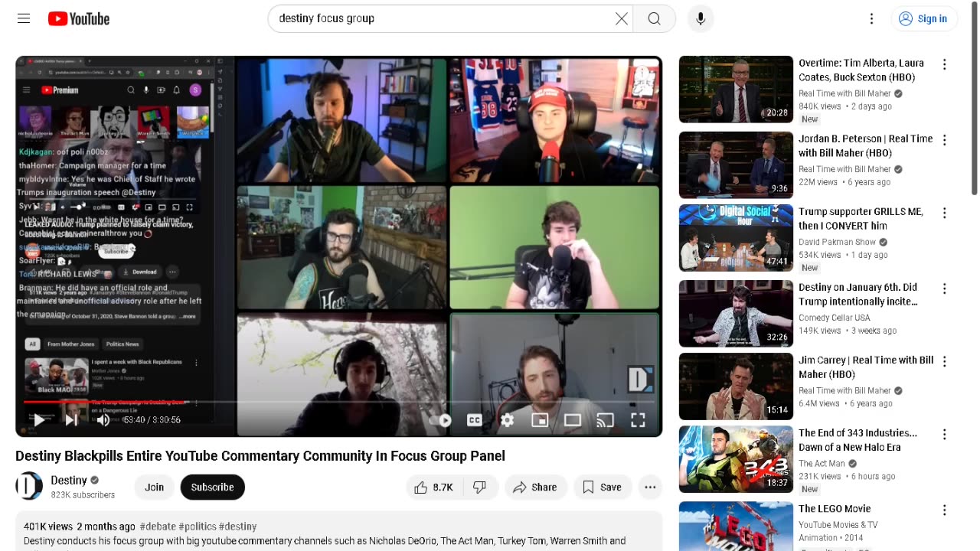Open options for The LEGO Movie

944,510
